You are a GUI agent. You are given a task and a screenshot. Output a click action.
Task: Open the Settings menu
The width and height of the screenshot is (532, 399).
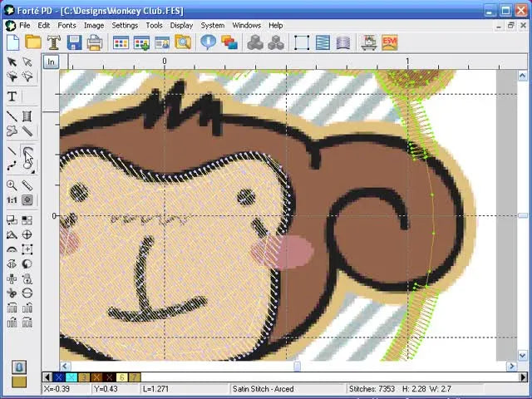(125, 26)
